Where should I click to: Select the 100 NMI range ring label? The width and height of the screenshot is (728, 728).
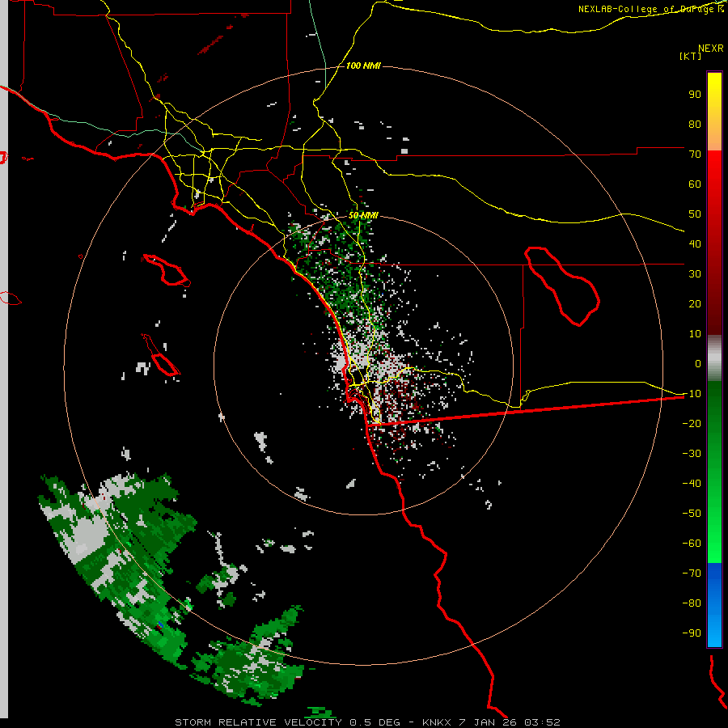(x=363, y=66)
